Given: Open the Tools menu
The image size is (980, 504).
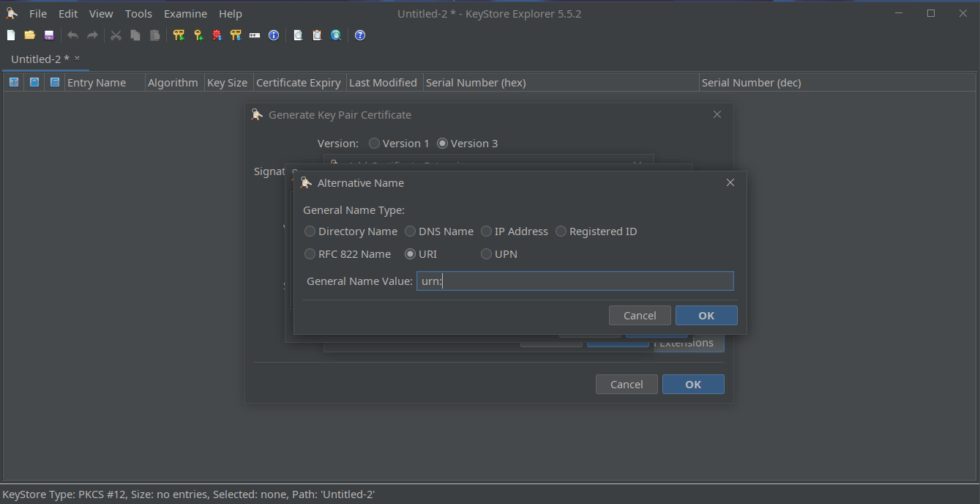Looking at the screenshot, I should [x=138, y=14].
